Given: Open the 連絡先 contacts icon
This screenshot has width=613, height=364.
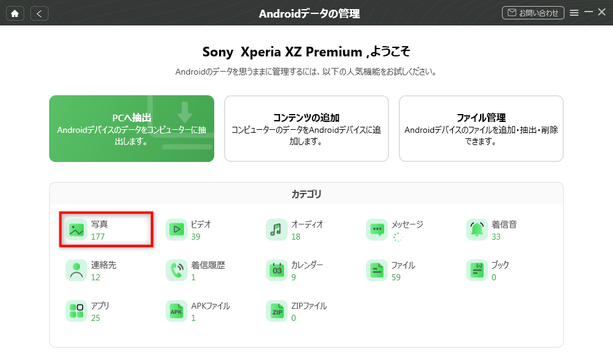Looking at the screenshot, I should click(76, 270).
